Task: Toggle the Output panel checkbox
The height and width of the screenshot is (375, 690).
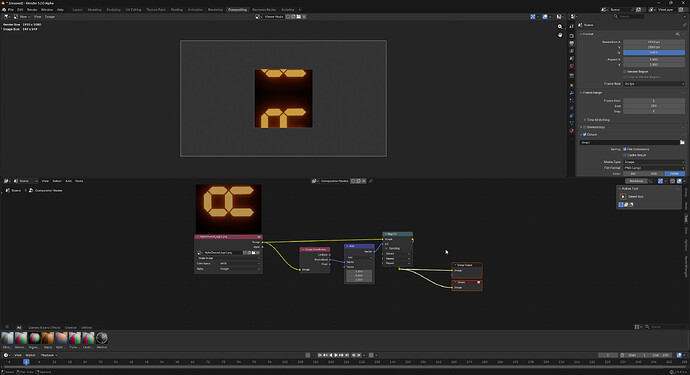Action: pos(584,134)
